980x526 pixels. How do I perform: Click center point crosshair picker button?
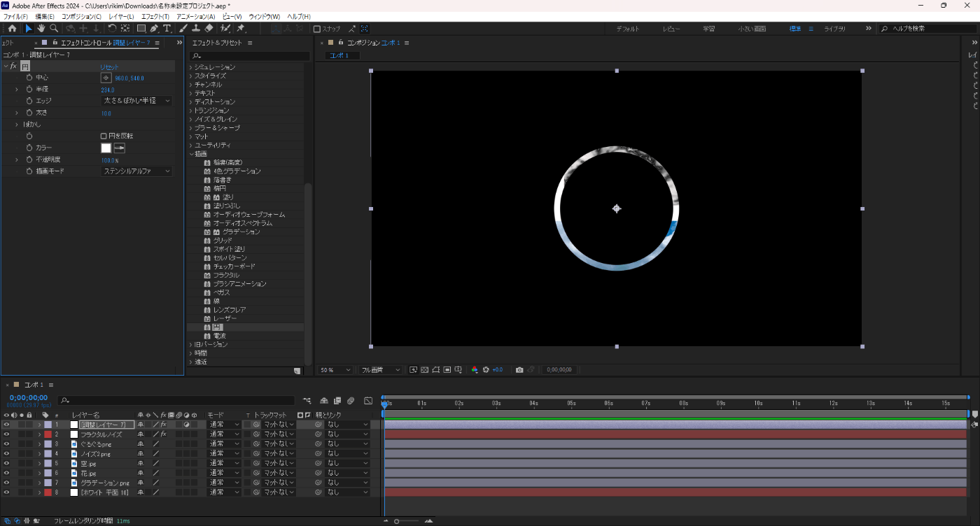pos(106,78)
